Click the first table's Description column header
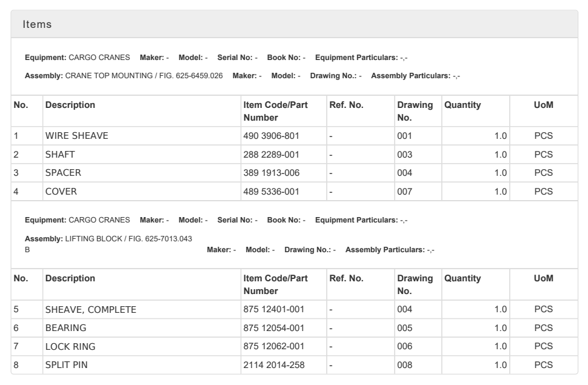 70,105
